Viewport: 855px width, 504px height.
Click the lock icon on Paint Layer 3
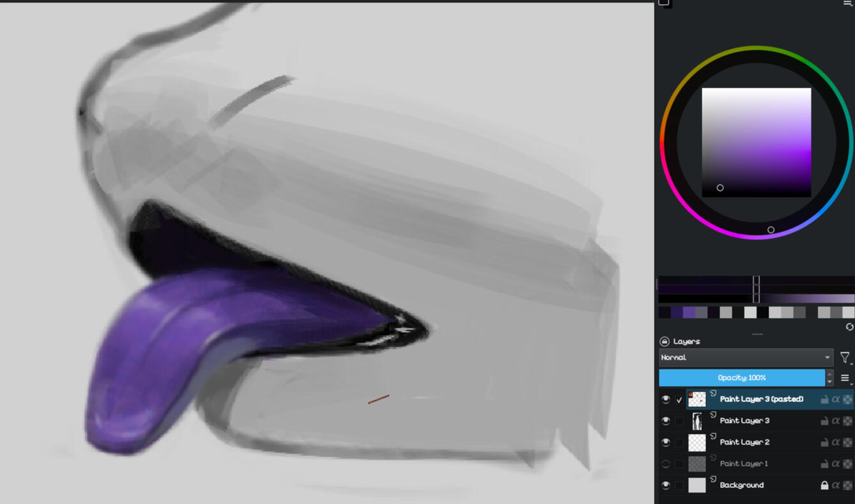click(x=824, y=421)
